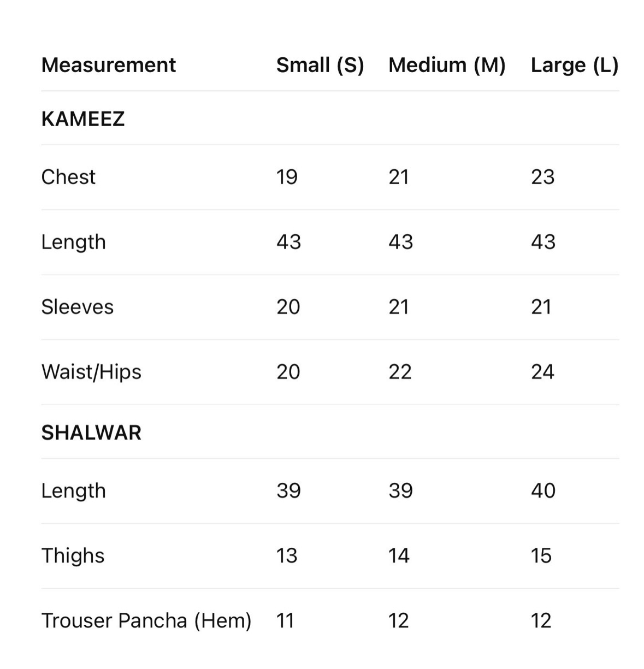The width and height of the screenshot is (644, 669).
Task: Select the Small Chest value 19
Action: pos(287,177)
